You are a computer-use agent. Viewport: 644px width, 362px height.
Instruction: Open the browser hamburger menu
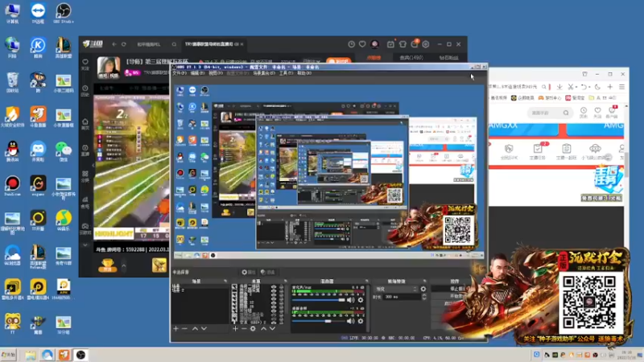pos(621,87)
